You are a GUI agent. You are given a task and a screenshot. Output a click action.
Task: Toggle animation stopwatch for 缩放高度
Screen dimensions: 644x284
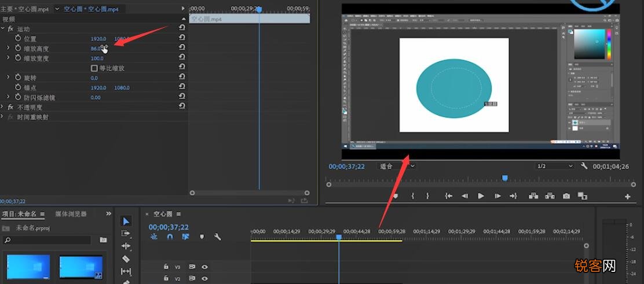[x=18, y=48]
